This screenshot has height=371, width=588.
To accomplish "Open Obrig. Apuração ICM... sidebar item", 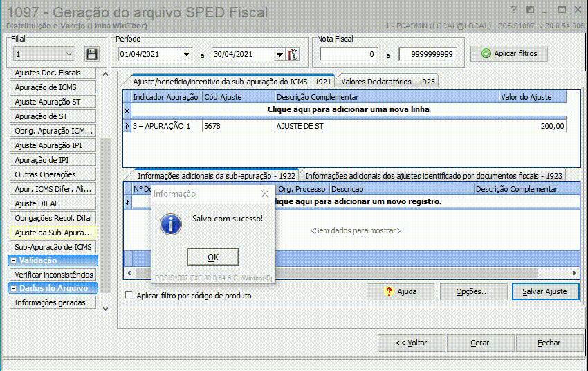I will pyautogui.click(x=53, y=131).
